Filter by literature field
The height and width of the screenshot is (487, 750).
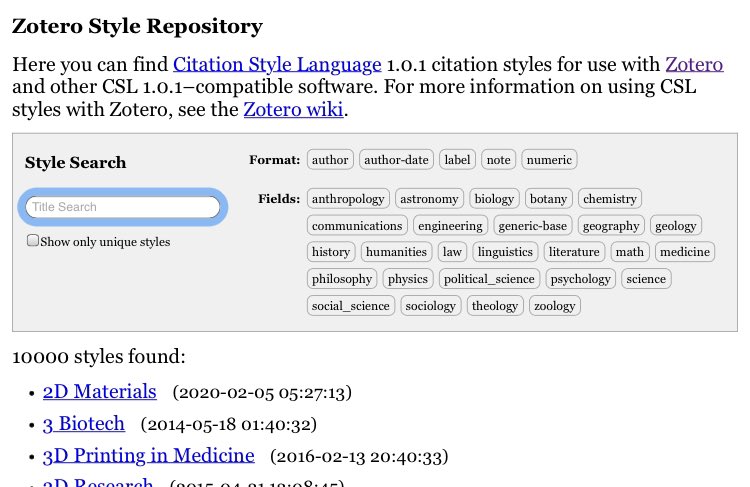(574, 252)
